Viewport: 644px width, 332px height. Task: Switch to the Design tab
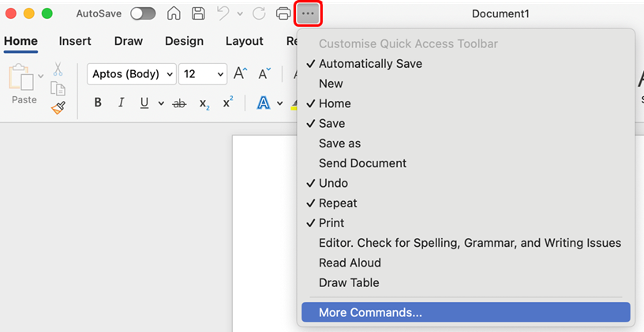(x=184, y=41)
